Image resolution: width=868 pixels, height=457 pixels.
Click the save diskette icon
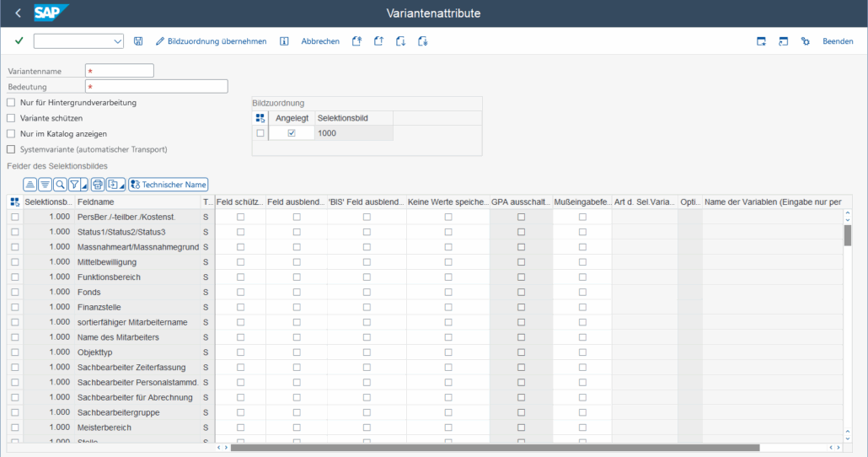[x=138, y=41]
